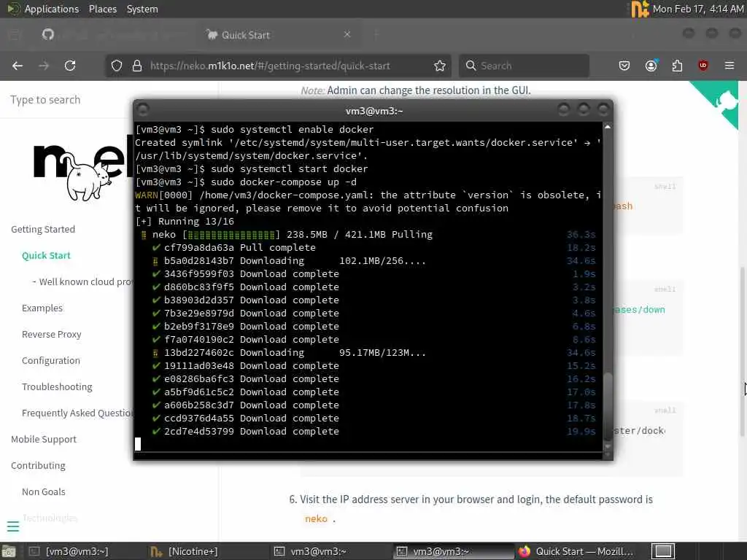Click the terminal scrollbar up arrow
The height and width of the screenshot is (560, 747).
point(608,127)
